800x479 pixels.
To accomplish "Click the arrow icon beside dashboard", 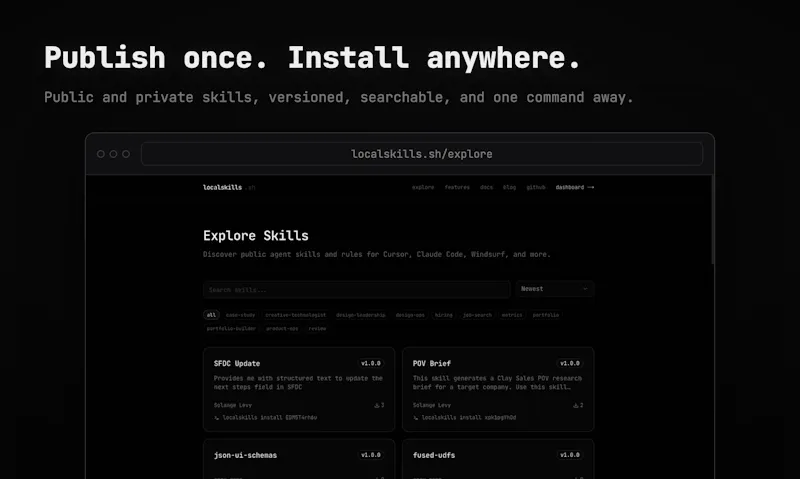I will tap(591, 187).
